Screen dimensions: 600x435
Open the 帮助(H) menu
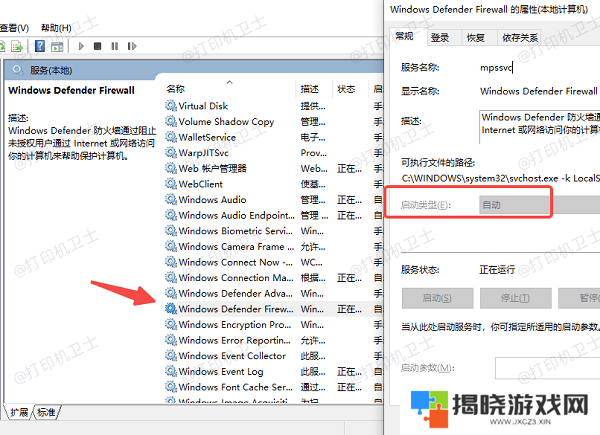(x=56, y=28)
